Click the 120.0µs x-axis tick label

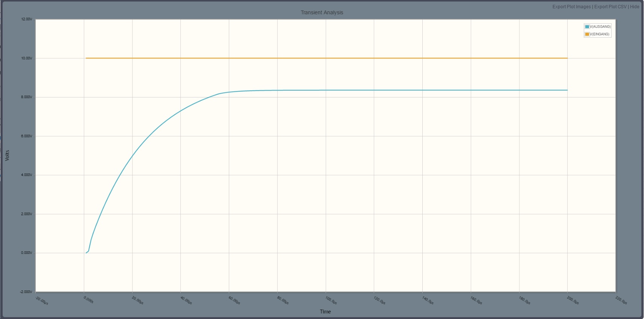[x=379, y=300]
